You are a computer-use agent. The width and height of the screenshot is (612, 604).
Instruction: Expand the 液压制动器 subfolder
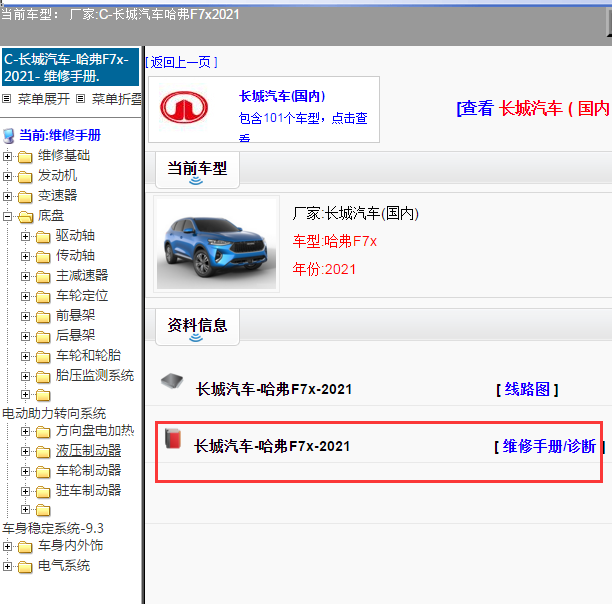coord(25,451)
